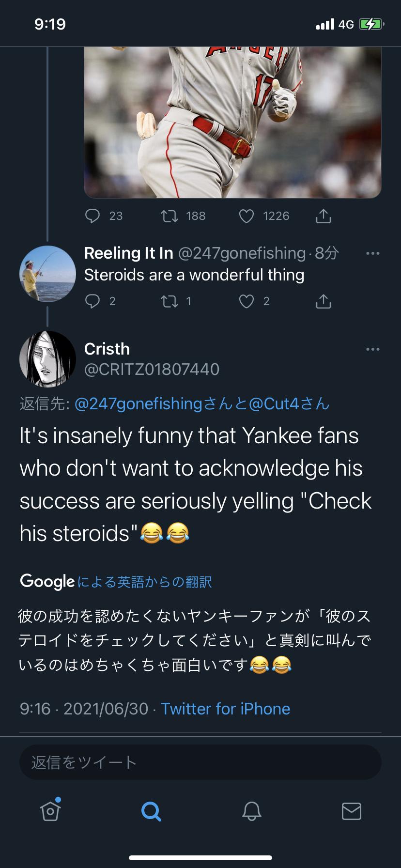Retweet the baseball photo tweet
401x868 pixels.
pos(169,216)
